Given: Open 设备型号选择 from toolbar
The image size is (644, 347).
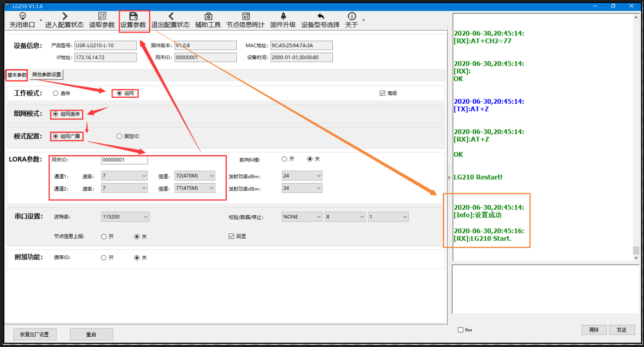Looking at the screenshot, I should pyautogui.click(x=320, y=16).
